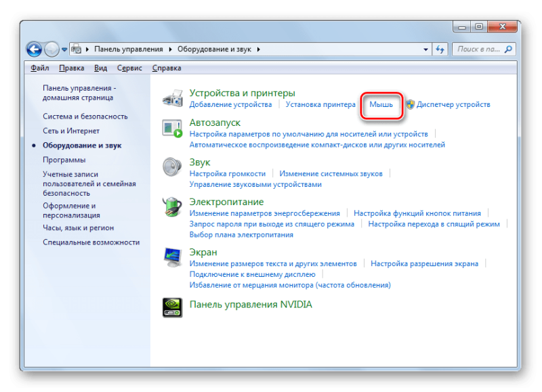Image resolution: width=542 pixels, height=392 pixels.
Task: Click 'Настройка громкости' link
Action: 228,174
